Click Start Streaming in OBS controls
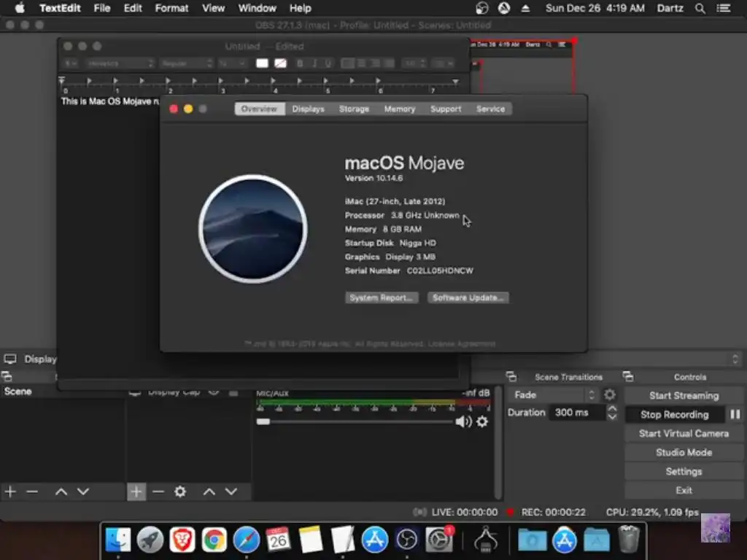 tap(684, 395)
